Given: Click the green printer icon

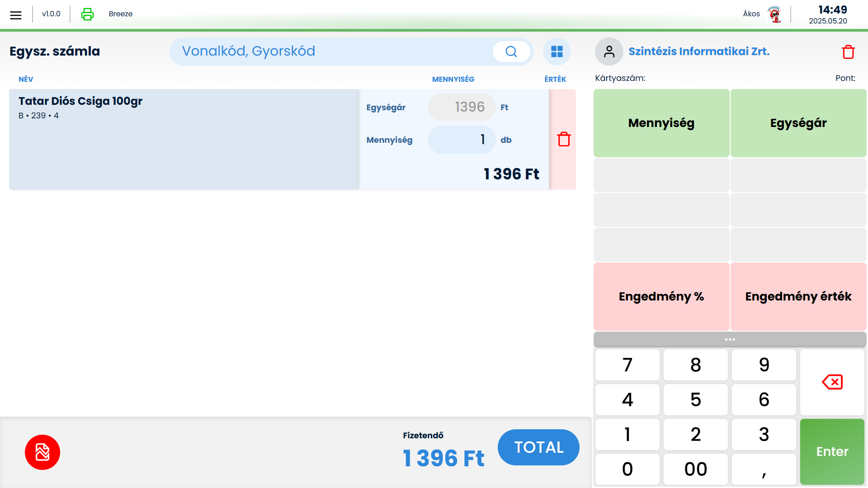Looking at the screenshot, I should pyautogui.click(x=87, y=14).
